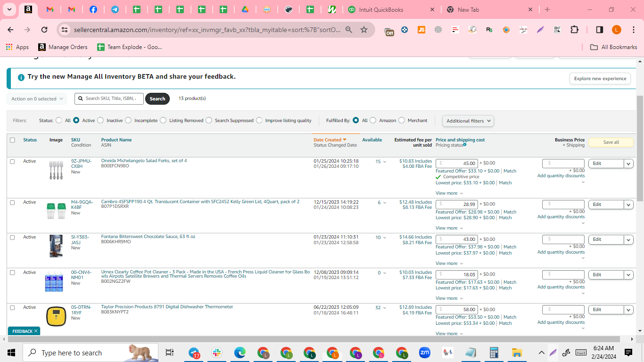Image resolution: width=644 pixels, height=362 pixels.
Task: Select Fulfilled By Merchant radio
Action: pyautogui.click(x=402, y=120)
